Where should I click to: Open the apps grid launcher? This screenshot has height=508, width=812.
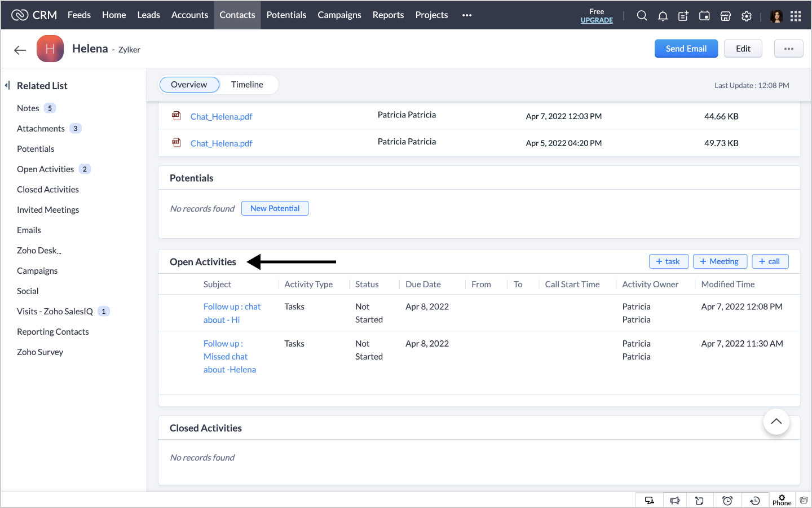(x=796, y=16)
